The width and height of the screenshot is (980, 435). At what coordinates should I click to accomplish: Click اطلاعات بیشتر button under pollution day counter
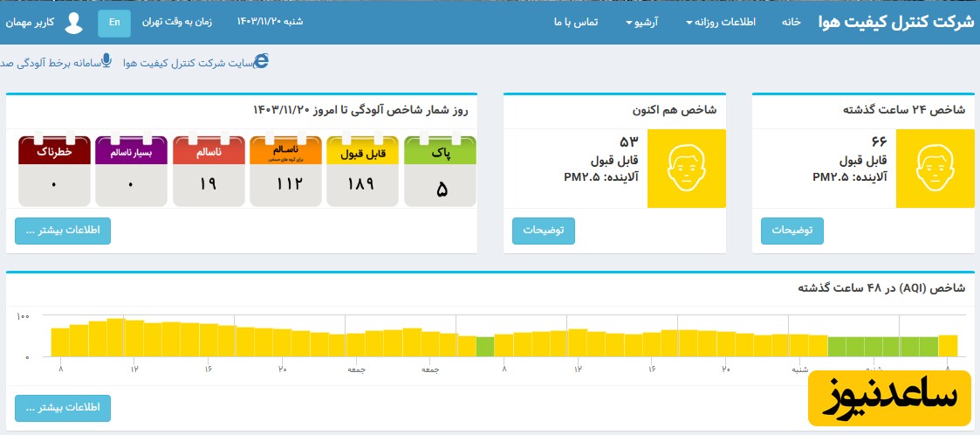click(x=63, y=231)
